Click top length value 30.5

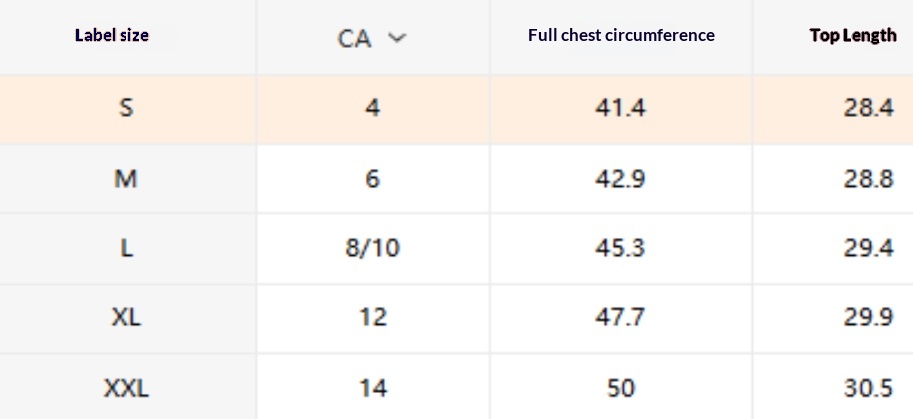(867, 387)
